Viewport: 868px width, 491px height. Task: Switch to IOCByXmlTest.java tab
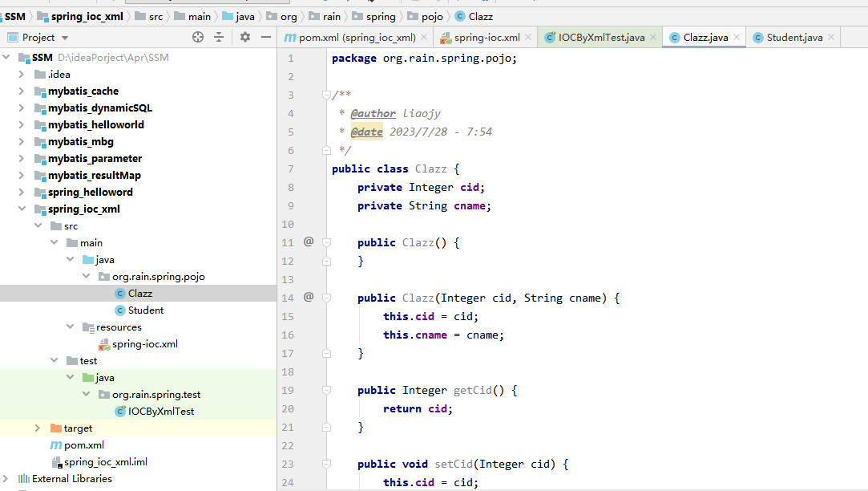600,37
